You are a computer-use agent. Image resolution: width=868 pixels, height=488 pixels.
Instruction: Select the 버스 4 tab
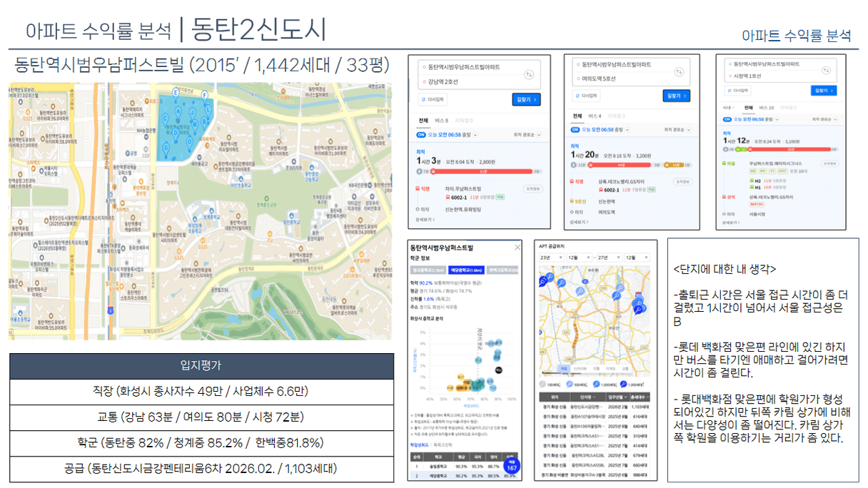(x=595, y=116)
